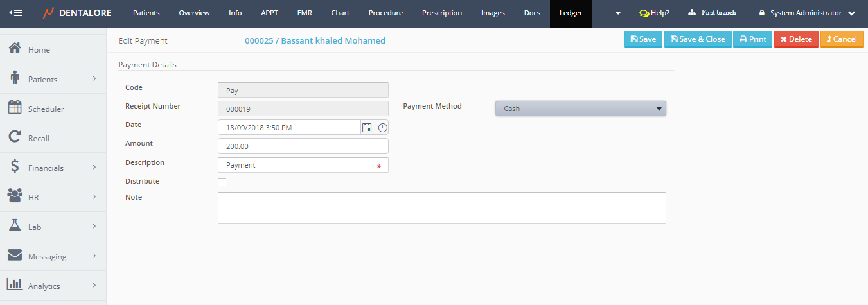This screenshot has width=868, height=305.
Task: Click the Amount input field
Action: tap(303, 146)
